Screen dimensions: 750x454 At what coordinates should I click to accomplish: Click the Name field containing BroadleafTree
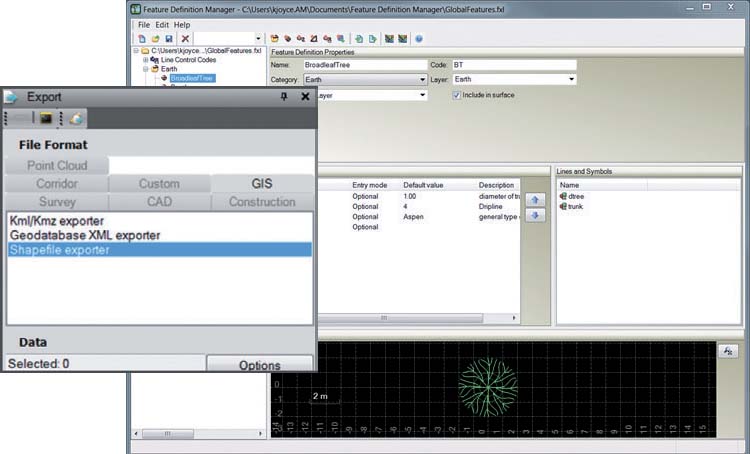(365, 65)
